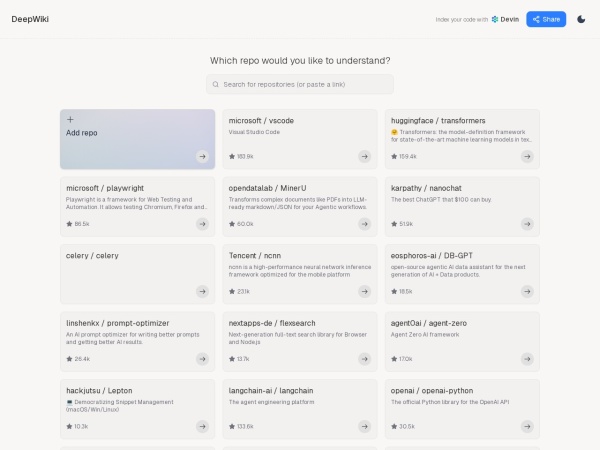Select the opendatalab / MinerU title
Viewport: 600px width, 450px height.
click(x=267, y=188)
